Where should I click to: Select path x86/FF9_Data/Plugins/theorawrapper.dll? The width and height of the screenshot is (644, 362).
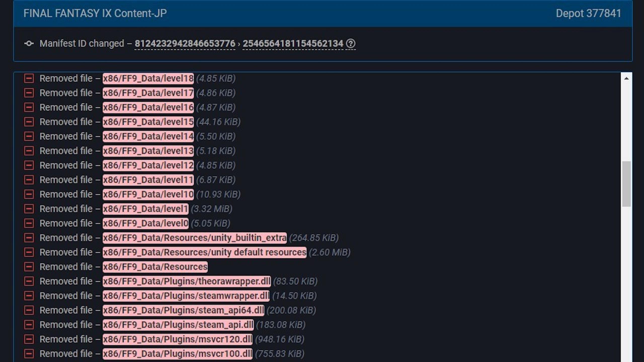(187, 281)
